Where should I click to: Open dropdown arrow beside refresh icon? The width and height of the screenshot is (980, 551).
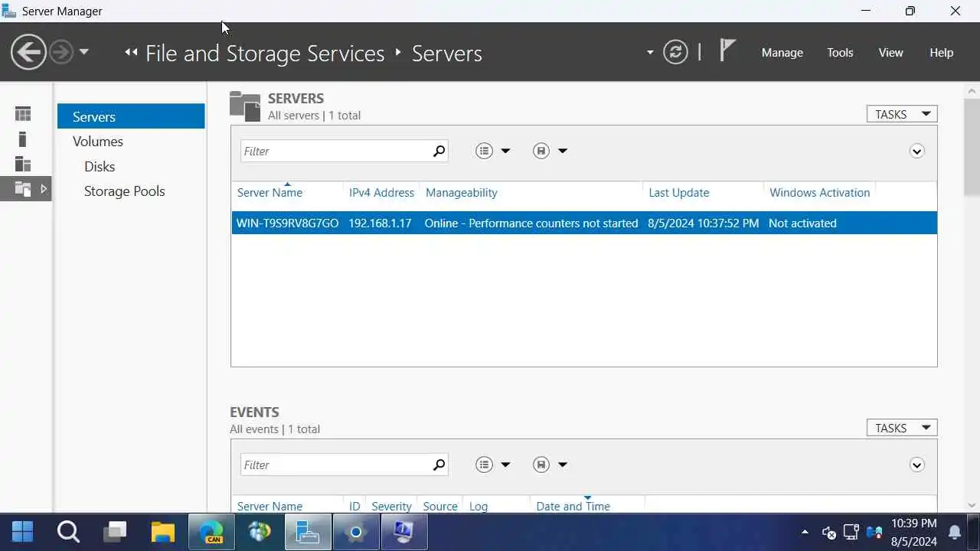pyautogui.click(x=650, y=53)
